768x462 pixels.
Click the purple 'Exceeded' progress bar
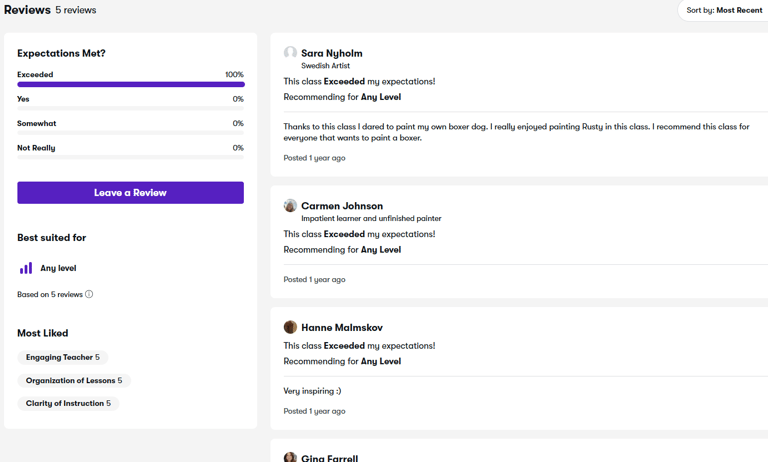coord(130,85)
